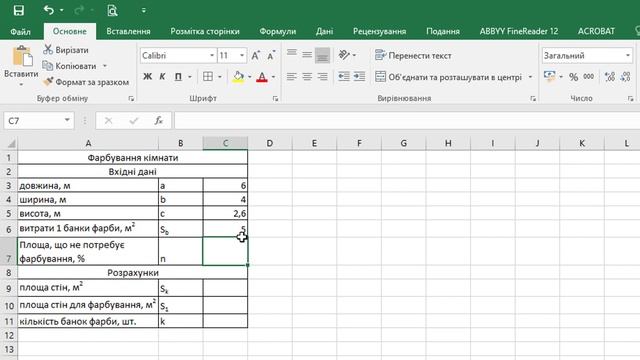Image resolution: width=640 pixels, height=360 pixels.
Task: Toggle underline П formatting
Action: coord(178,77)
